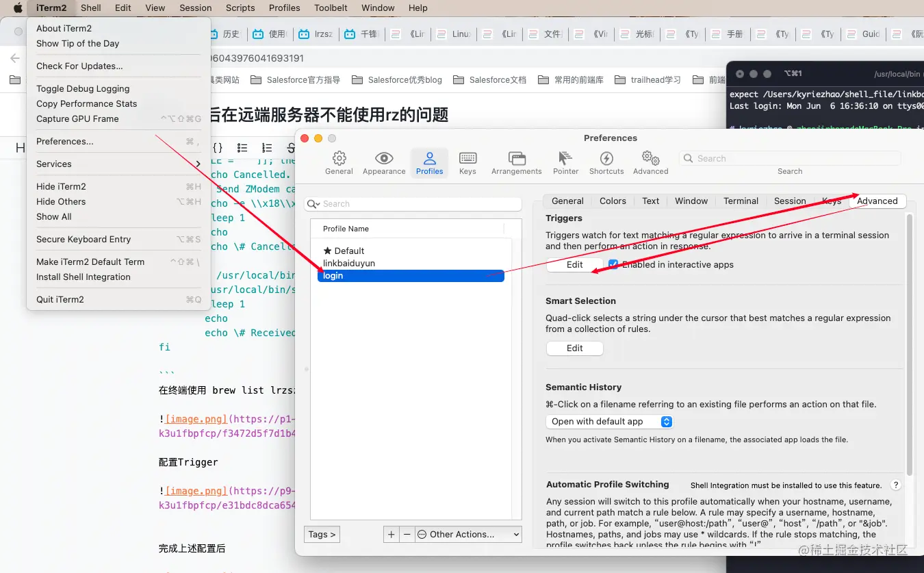This screenshot has height=573, width=924.
Task: Expand the Services submenu
Action: coord(118,164)
